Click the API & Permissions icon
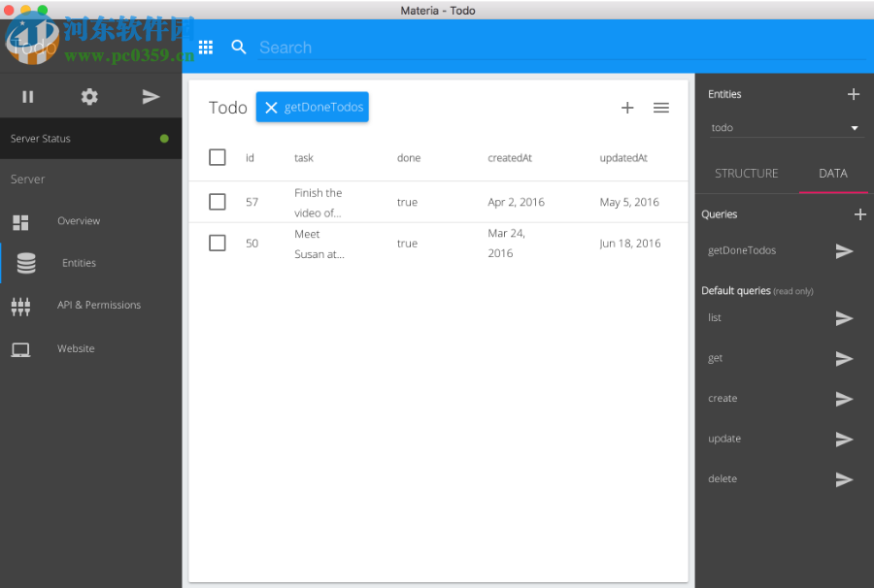Image resolution: width=874 pixels, height=588 pixels. [x=20, y=307]
